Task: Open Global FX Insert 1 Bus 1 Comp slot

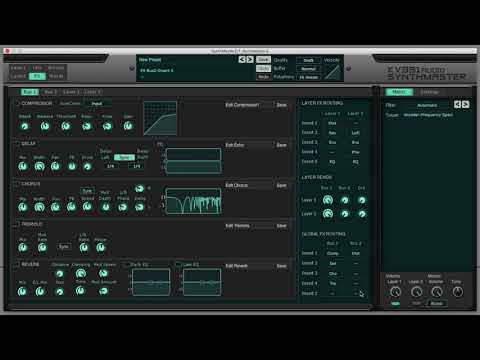Action: (x=332, y=253)
